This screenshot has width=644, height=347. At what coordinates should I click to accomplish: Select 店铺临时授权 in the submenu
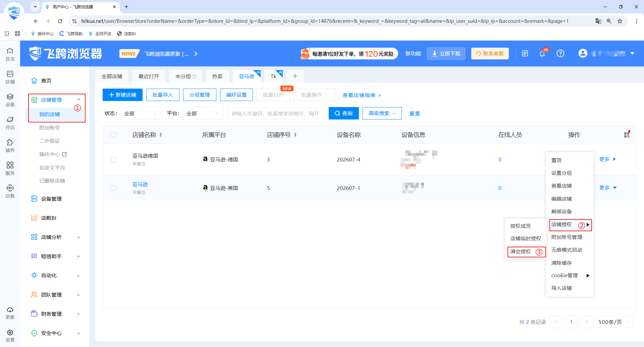pyautogui.click(x=526, y=239)
